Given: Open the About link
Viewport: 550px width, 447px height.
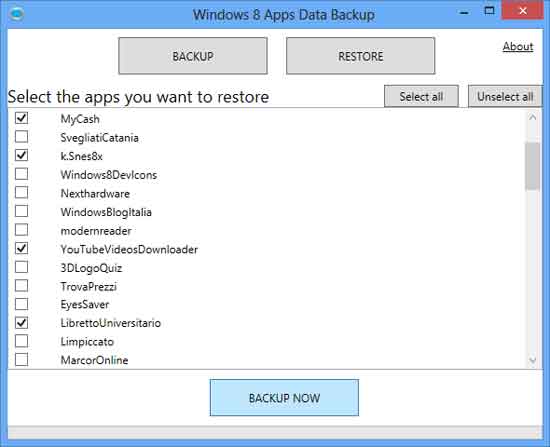Looking at the screenshot, I should tap(518, 46).
